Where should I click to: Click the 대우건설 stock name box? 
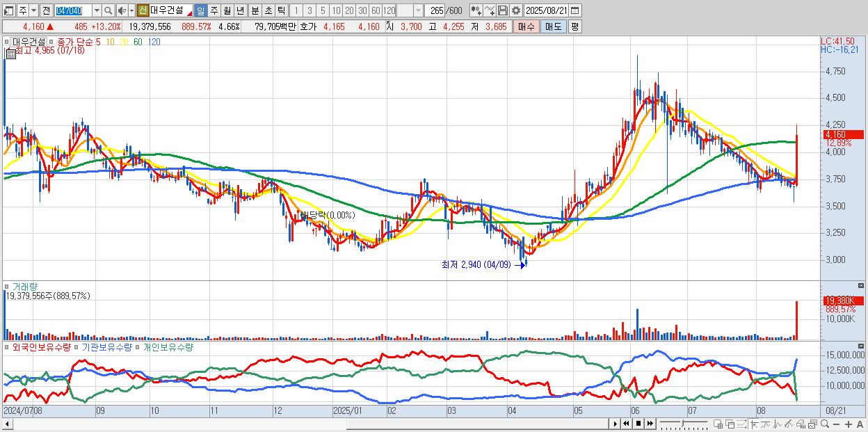[x=171, y=10]
